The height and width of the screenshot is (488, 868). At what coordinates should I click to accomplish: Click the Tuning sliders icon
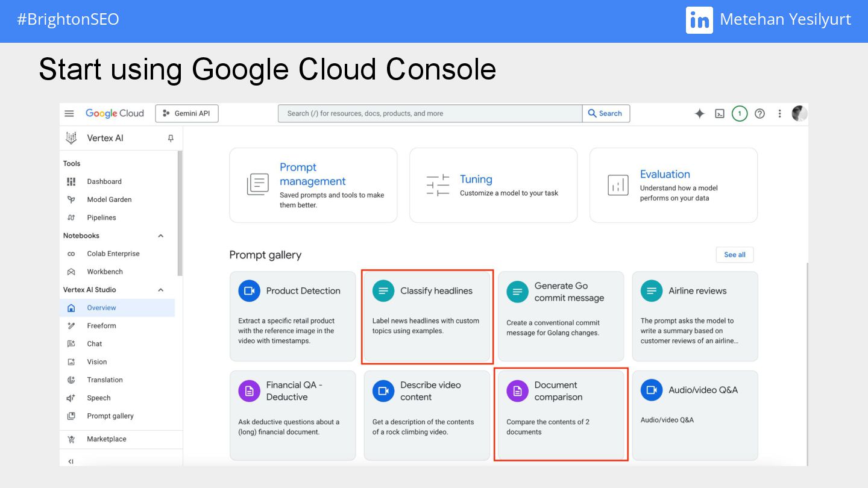pyautogui.click(x=438, y=186)
